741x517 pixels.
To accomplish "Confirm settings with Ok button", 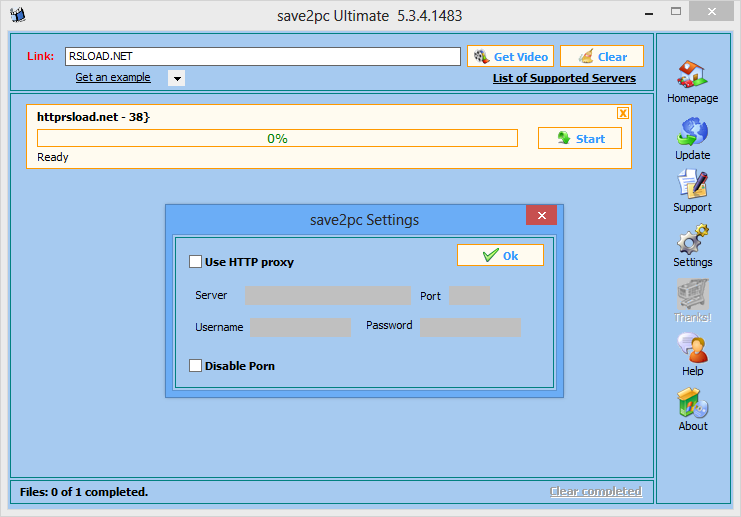I will (500, 255).
